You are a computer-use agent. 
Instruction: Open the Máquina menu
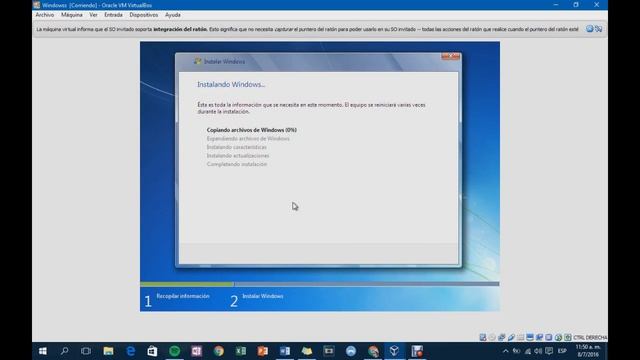tap(71, 15)
